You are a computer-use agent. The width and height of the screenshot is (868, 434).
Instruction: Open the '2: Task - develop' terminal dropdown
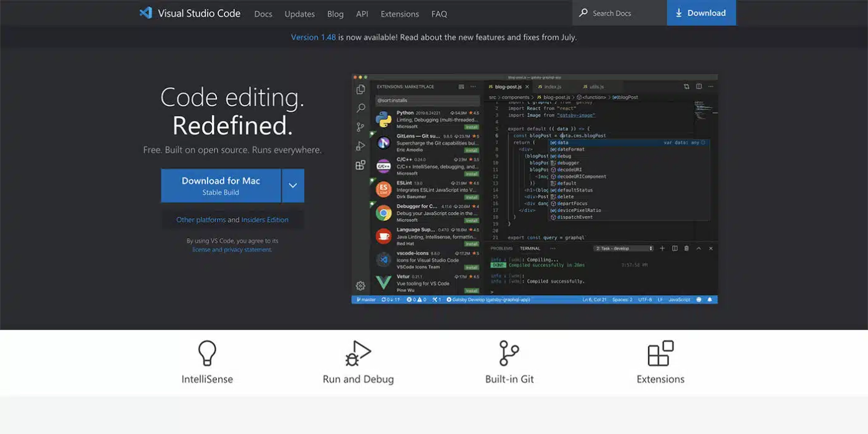point(623,248)
